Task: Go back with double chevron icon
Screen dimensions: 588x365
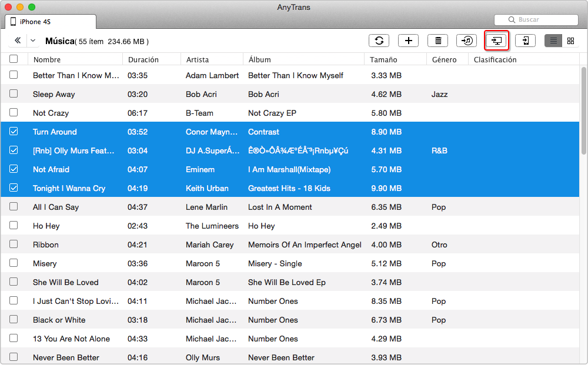Action: coord(17,41)
